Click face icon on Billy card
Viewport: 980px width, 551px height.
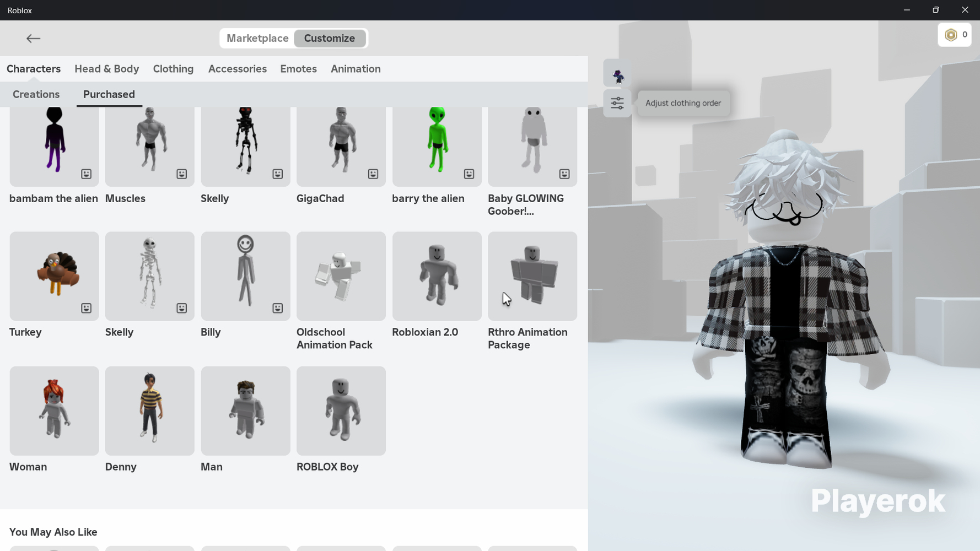click(278, 308)
